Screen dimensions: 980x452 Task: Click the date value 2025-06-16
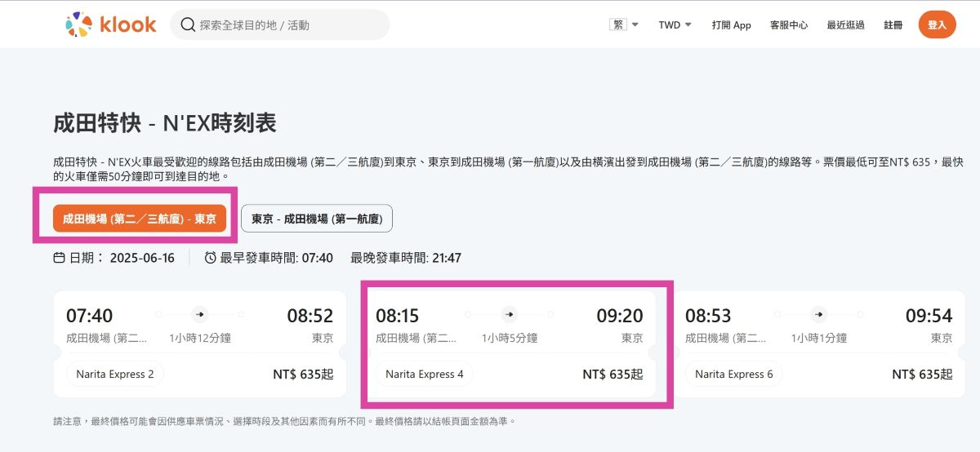[x=142, y=258]
